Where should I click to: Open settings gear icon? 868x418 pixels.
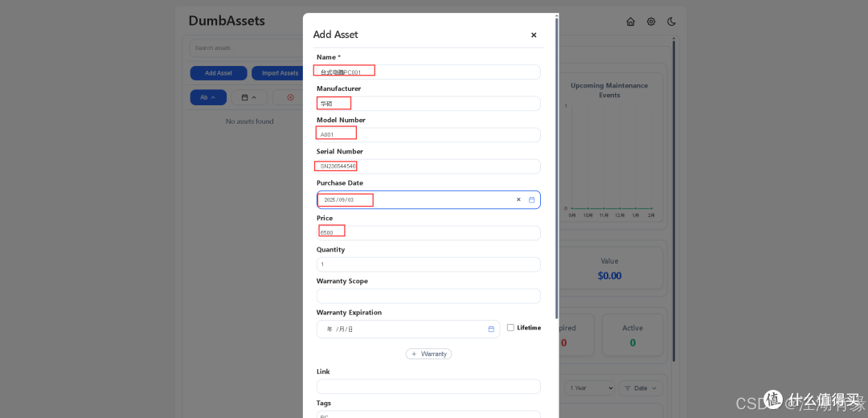pos(651,22)
